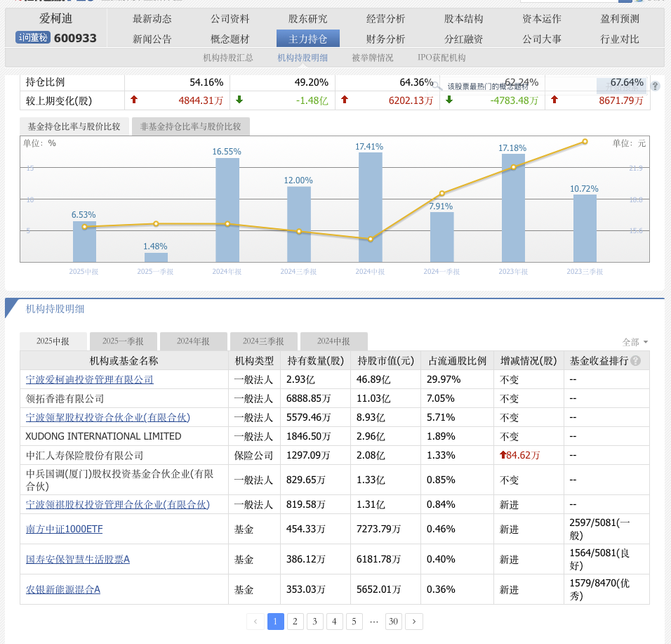Click the 17.18% bar for 2023年报
671x644 pixels.
(513, 208)
